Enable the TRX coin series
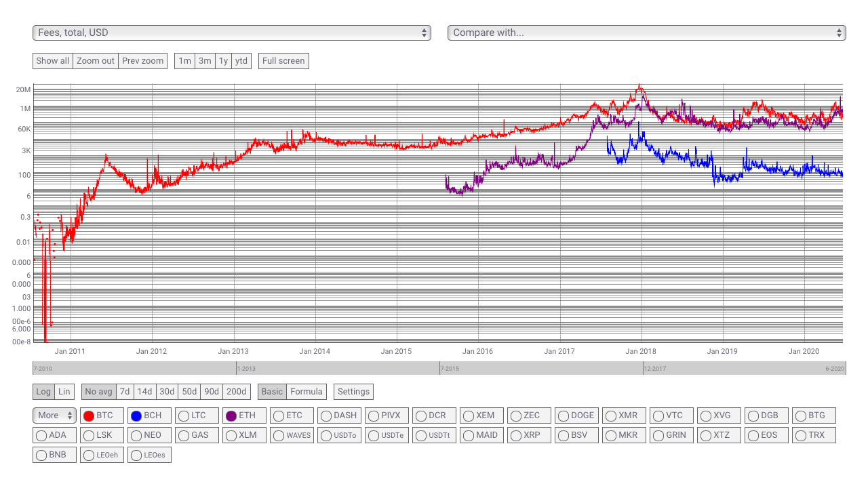868x488 pixels. coord(814,435)
